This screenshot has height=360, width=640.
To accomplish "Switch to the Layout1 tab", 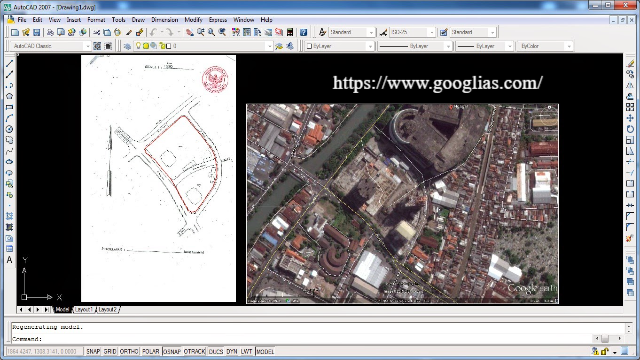I will pos(84,310).
